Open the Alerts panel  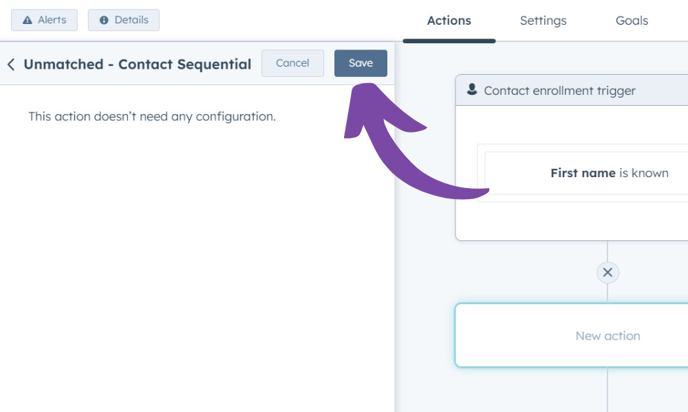pos(44,20)
